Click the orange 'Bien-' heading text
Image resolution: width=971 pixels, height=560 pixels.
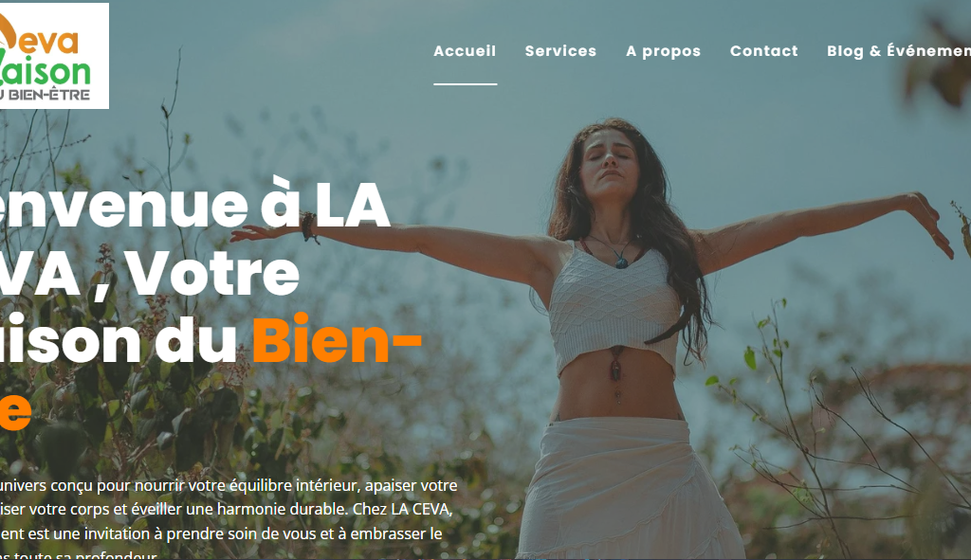(x=337, y=340)
